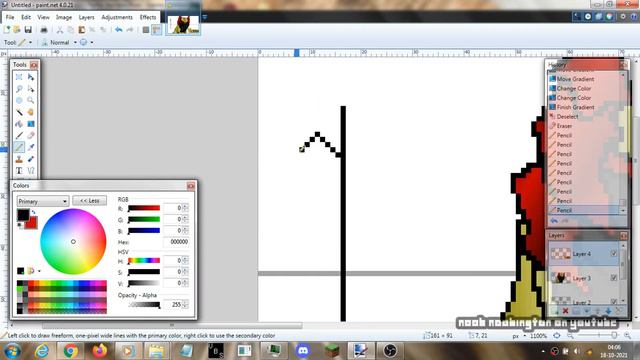The width and height of the screenshot is (640, 360).
Task: Select the Pencil tool in Tools panel
Action: (x=19, y=147)
